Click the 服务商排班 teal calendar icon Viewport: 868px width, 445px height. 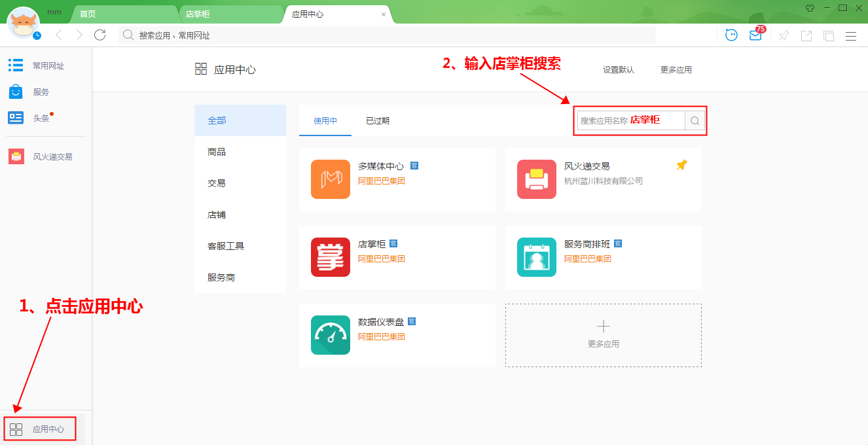tap(537, 257)
